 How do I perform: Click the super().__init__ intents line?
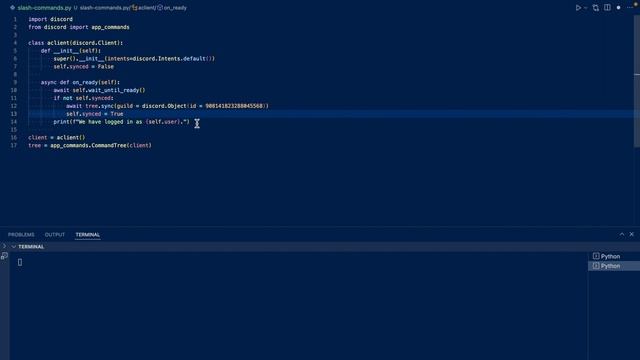pos(134,59)
